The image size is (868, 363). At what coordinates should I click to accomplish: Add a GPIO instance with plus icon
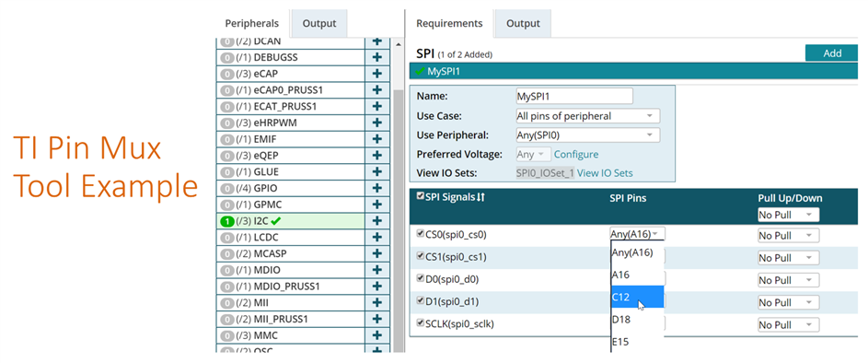tap(377, 188)
